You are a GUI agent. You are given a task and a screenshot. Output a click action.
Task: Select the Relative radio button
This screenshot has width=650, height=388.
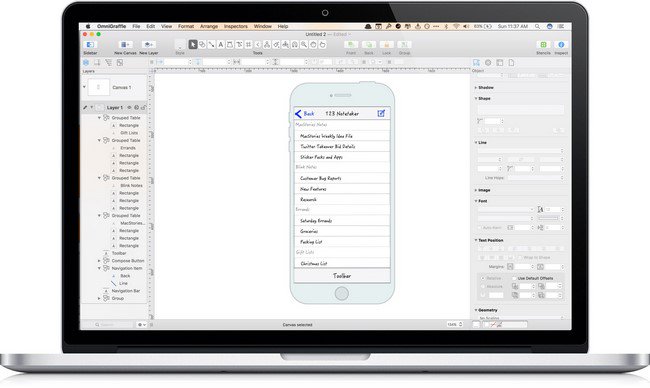pos(483,278)
